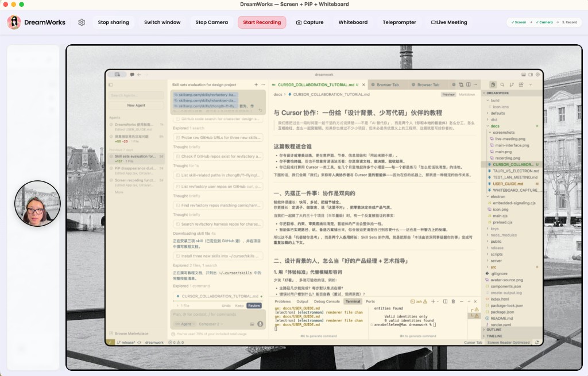The image size is (588, 376).
Task: Open the extensions icon in sidebar toolbar
Action: tap(521, 85)
